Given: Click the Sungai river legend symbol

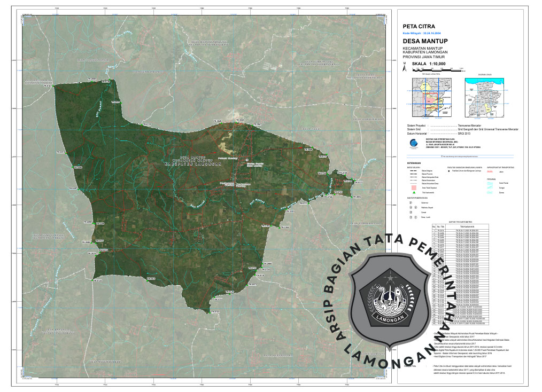Looking at the screenshot, I should 491,187.
